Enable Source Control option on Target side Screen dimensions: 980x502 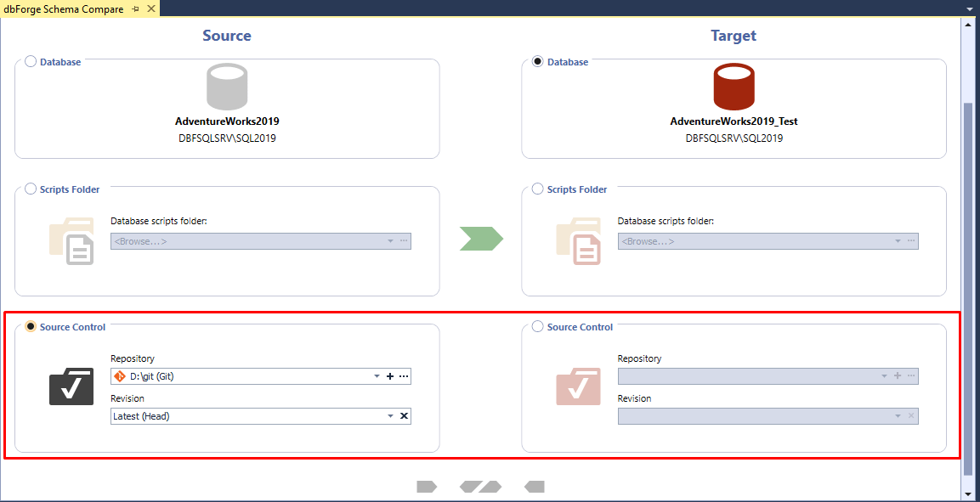536,326
